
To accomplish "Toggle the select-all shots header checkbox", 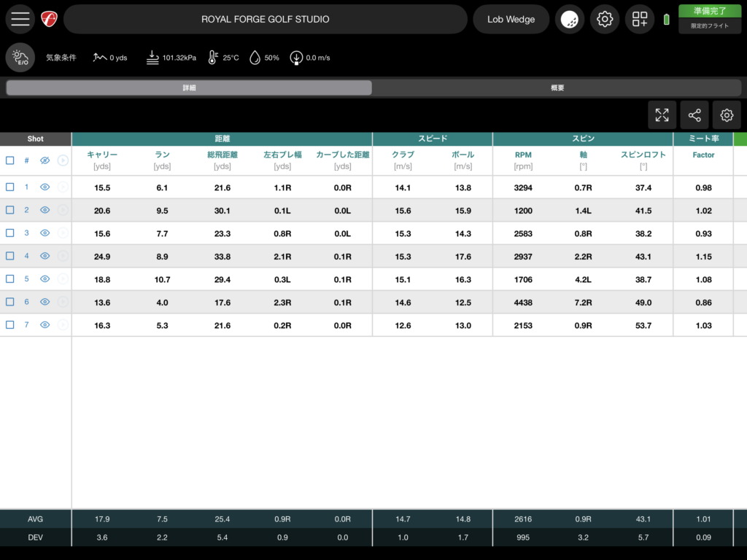I will pos(10,160).
